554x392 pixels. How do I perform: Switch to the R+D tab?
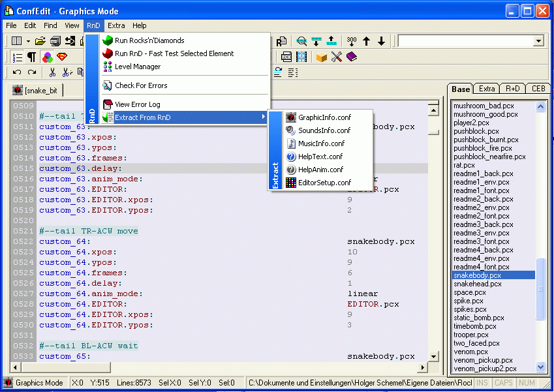point(513,89)
